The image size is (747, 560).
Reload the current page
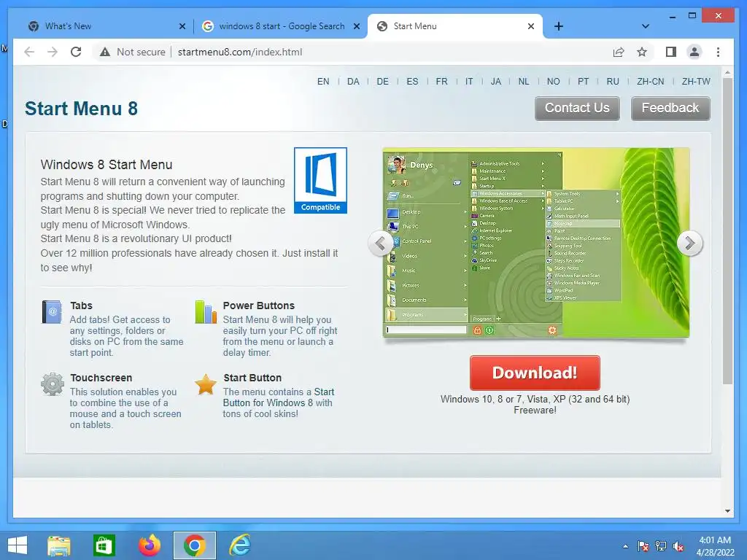(x=76, y=52)
